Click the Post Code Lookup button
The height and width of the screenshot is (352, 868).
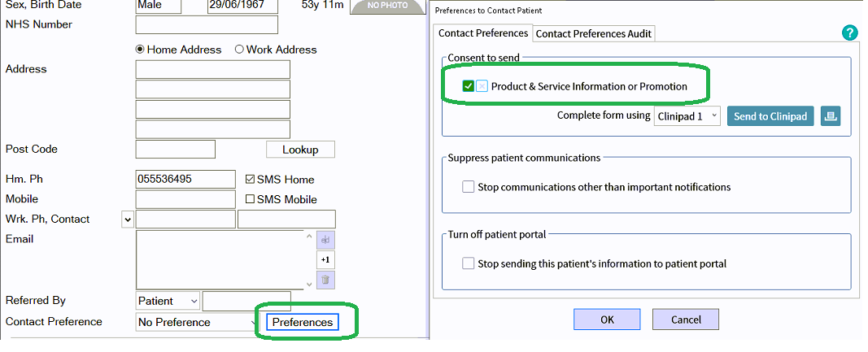click(x=301, y=150)
